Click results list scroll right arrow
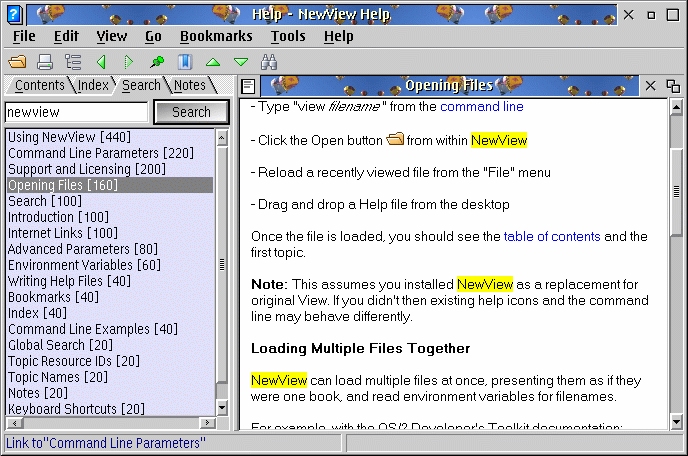 point(207,423)
